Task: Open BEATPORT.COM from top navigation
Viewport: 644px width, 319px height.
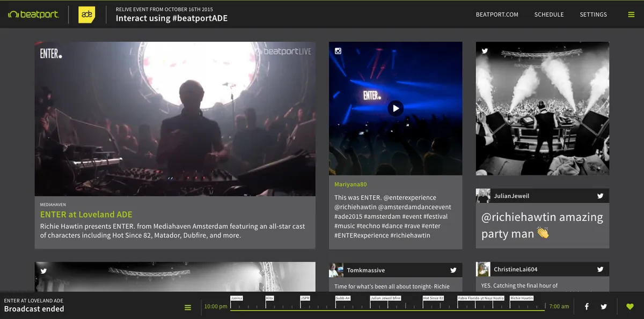Action: point(497,14)
